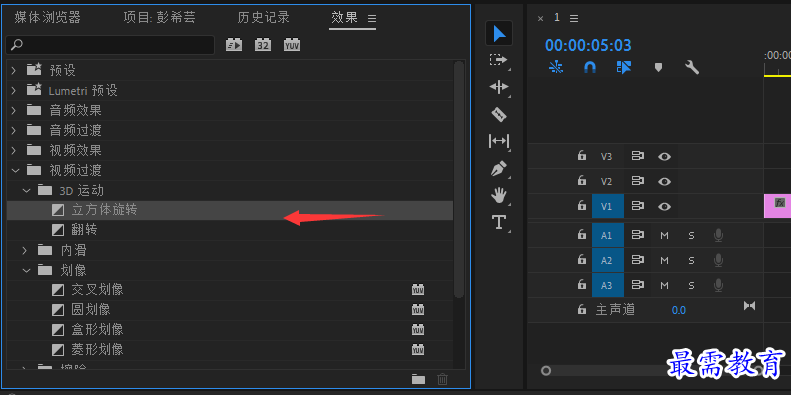Open sequence 1 panel menu icon
Image resolution: width=791 pixels, height=395 pixels.
574,19
